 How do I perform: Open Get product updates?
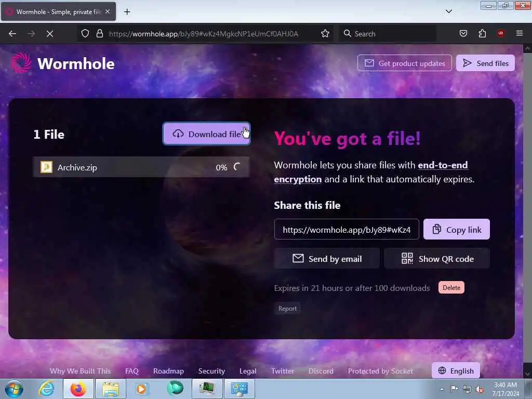click(x=404, y=63)
